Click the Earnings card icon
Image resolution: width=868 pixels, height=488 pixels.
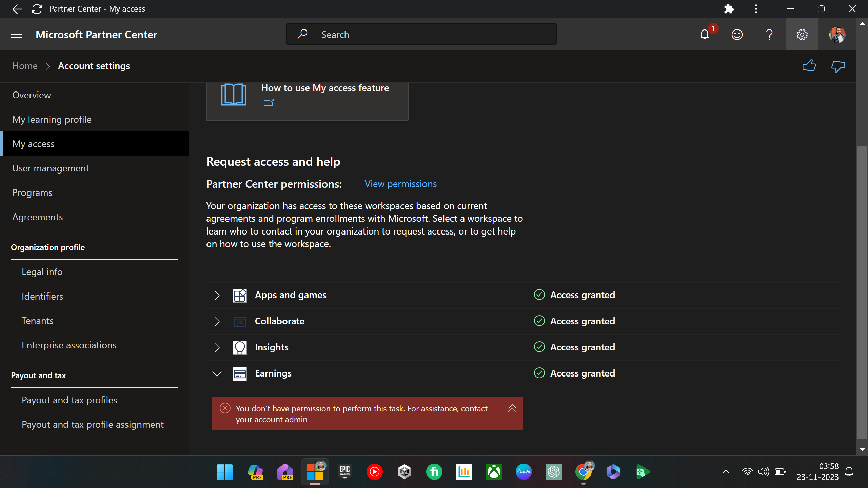240,374
